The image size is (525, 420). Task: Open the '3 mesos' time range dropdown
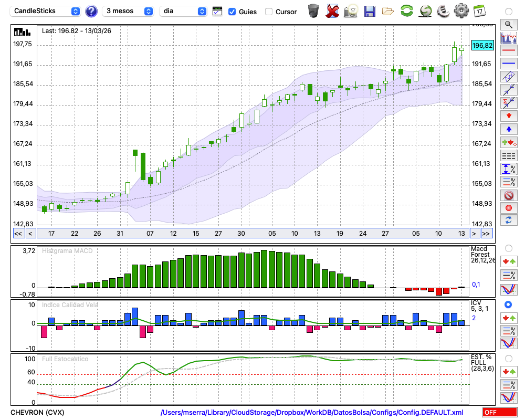tap(128, 11)
